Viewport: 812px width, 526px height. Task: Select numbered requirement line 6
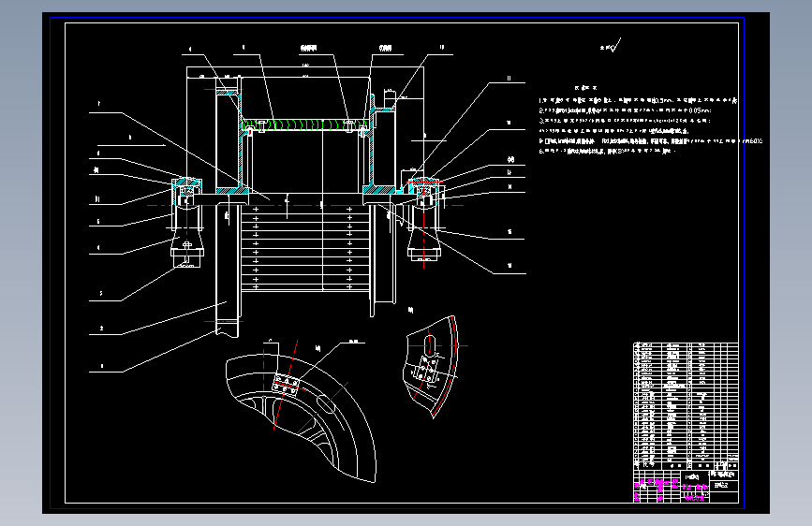point(607,152)
